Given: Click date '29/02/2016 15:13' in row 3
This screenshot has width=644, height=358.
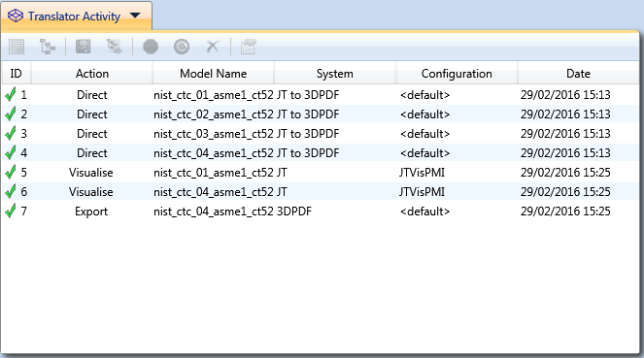Looking at the screenshot, I should 565,134.
